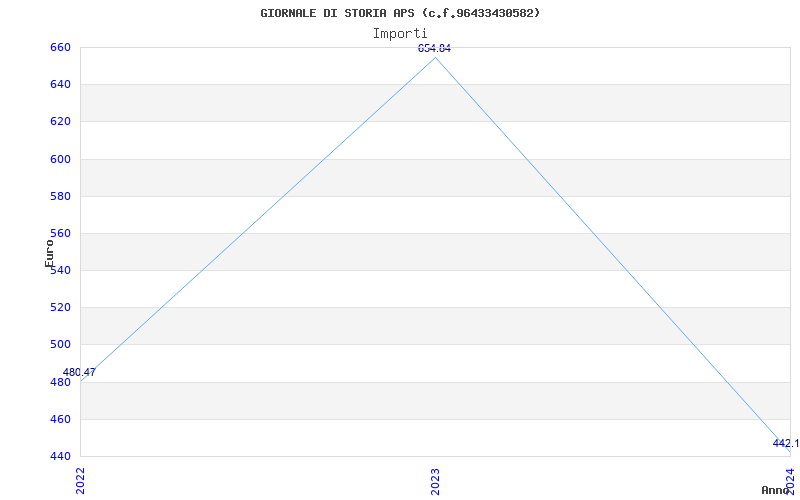Click the 620 y-axis tick label
The image size is (800, 500).
pos(60,121)
